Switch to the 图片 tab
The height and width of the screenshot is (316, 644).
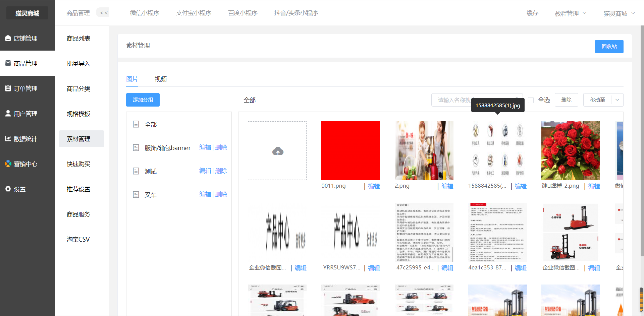point(132,79)
